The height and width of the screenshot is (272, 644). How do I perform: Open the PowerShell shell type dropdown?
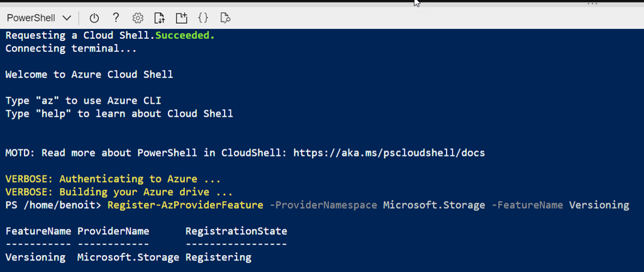coord(39,18)
